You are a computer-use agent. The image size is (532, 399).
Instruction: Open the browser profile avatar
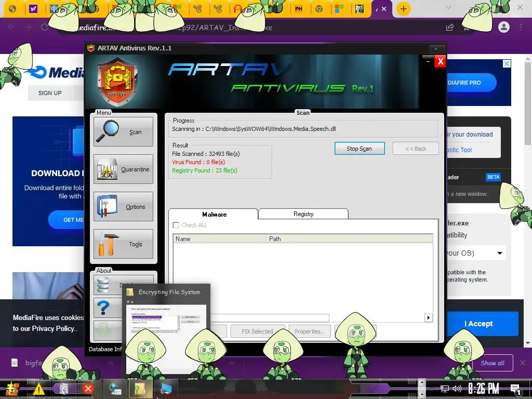[x=504, y=27]
